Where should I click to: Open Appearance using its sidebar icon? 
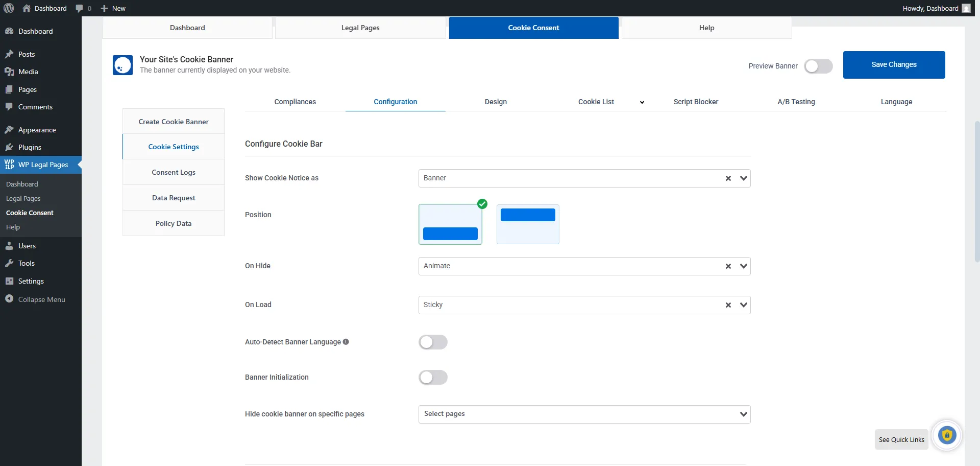pyautogui.click(x=9, y=129)
